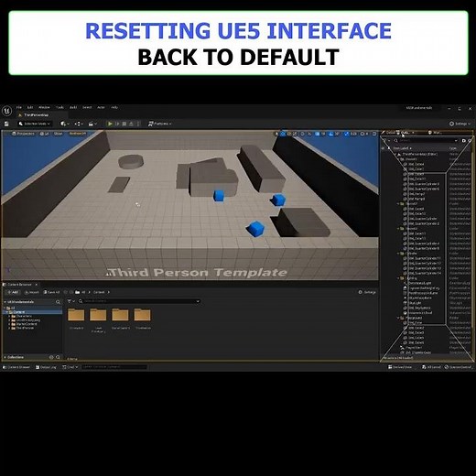This screenshot has width=476, height=476.
Task: Click the Save All button
Action: 51,292
